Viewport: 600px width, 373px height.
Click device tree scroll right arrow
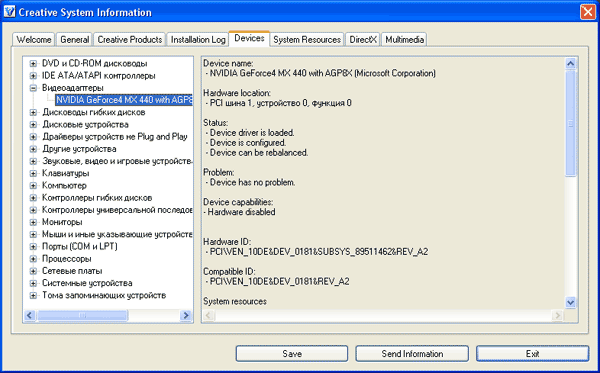(x=186, y=316)
